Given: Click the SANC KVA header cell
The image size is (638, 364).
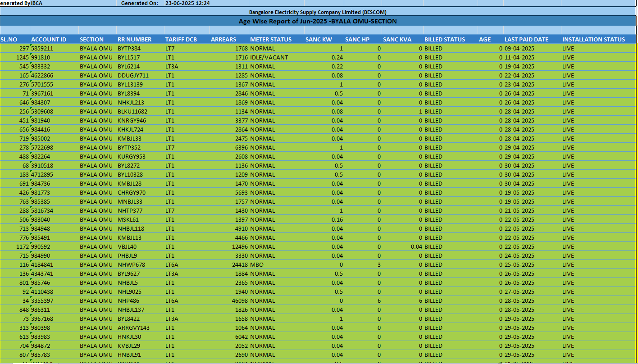Looking at the screenshot, I should (x=402, y=39).
